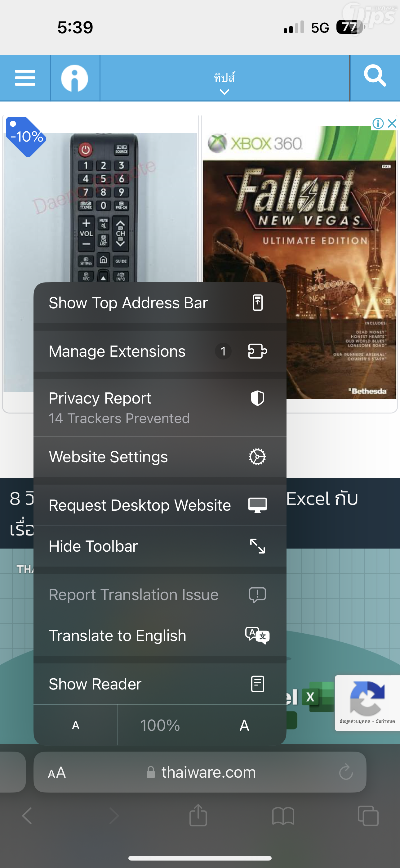Tap the AA page settings button
Image resolution: width=400 pixels, height=868 pixels.
pos(57,772)
